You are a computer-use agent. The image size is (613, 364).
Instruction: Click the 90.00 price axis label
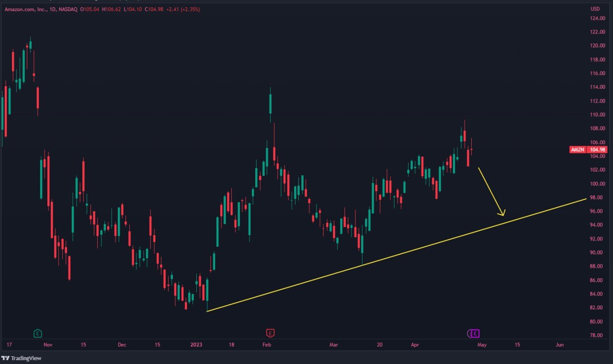[597, 253]
